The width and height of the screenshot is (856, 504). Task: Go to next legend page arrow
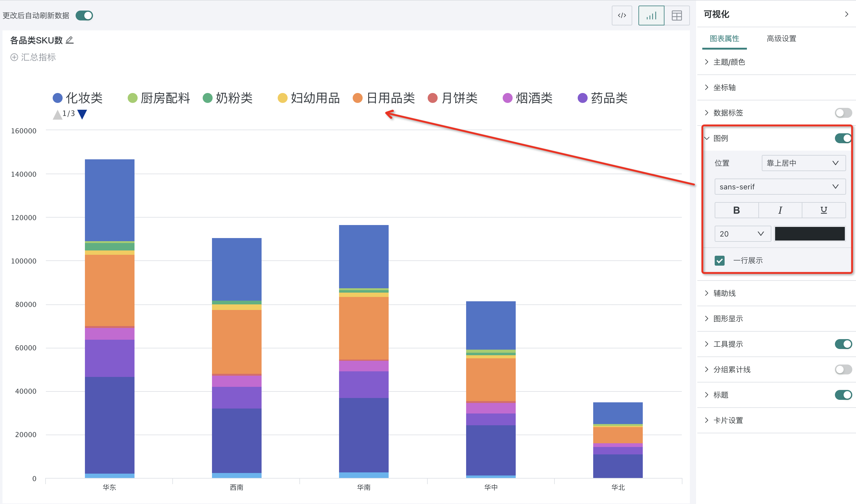coord(82,114)
